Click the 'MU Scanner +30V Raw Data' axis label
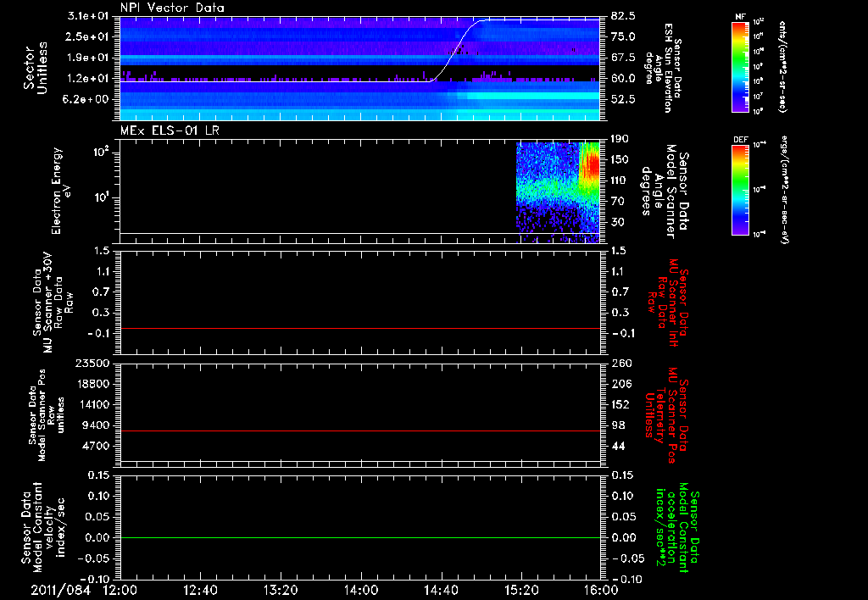The width and height of the screenshot is (868, 600). point(53,303)
